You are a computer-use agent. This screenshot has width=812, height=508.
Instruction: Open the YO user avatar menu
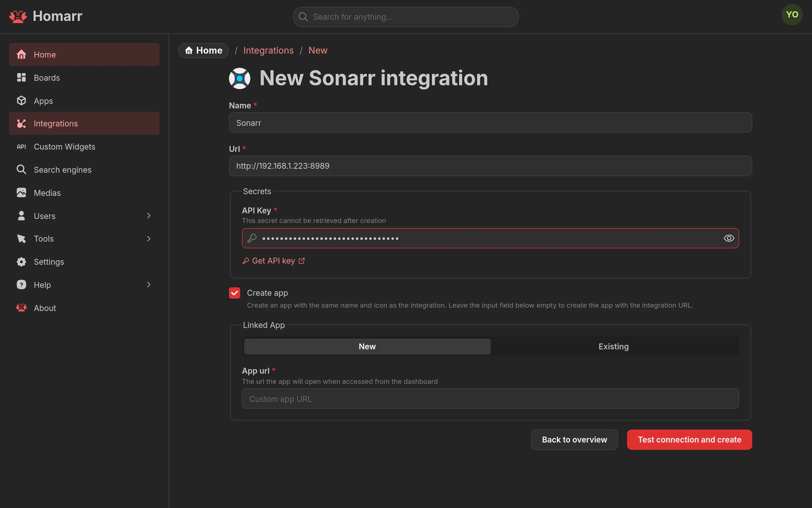[x=792, y=15]
